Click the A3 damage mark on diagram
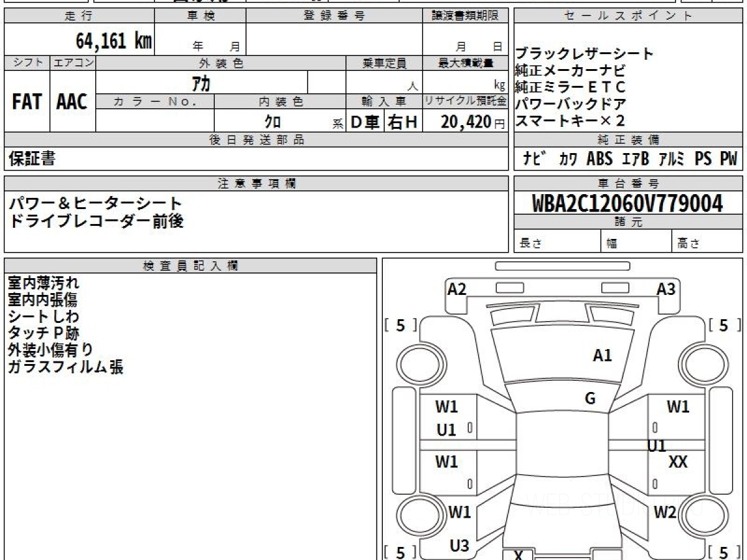Viewport: 747px width, 560px height. [666, 289]
